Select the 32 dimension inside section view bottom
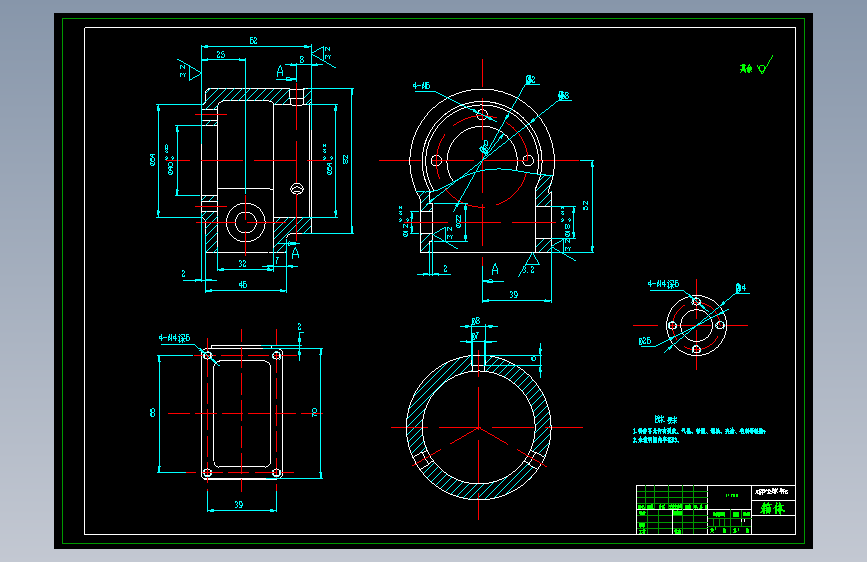Image resolution: width=867 pixels, height=562 pixels. click(x=242, y=264)
